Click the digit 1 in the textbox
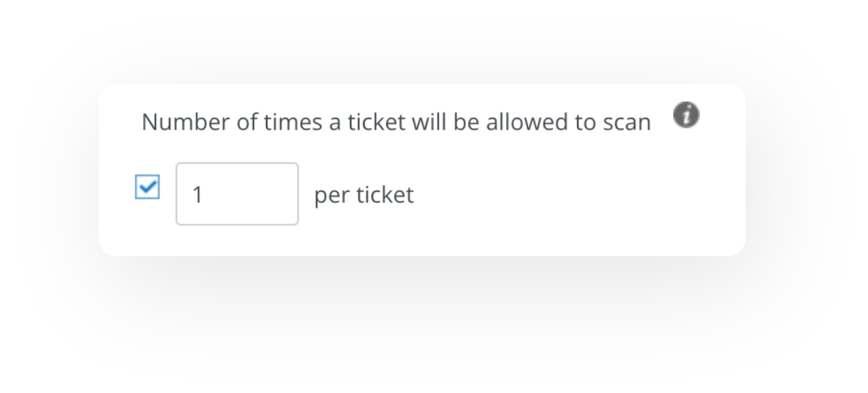 tap(197, 194)
